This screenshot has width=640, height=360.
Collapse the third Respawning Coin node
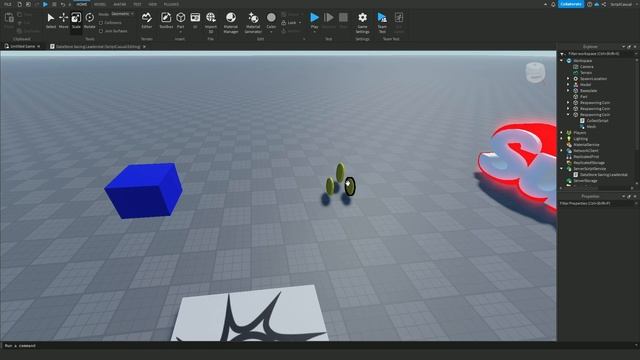tap(568, 115)
